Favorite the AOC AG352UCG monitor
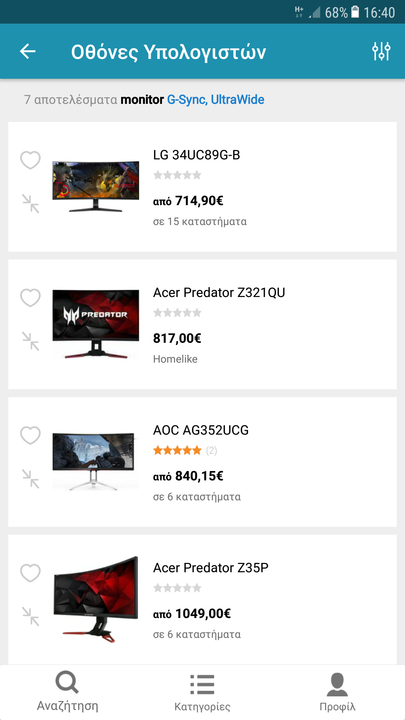This screenshot has width=405, height=720. click(30, 435)
